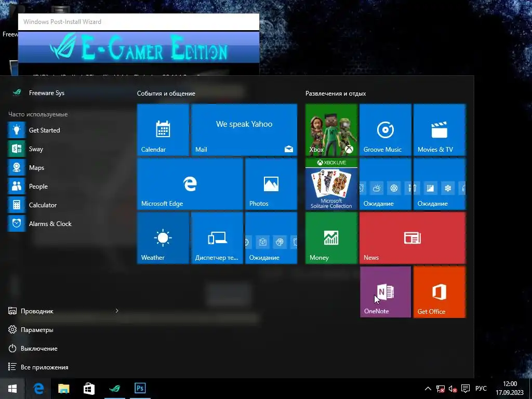Open the Weather tile
The height and width of the screenshot is (399, 532).
163,238
